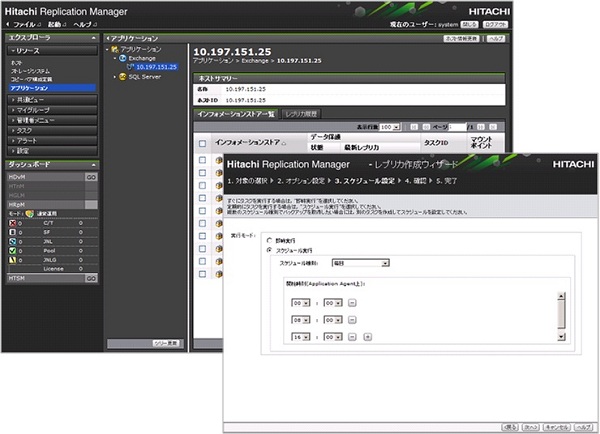Click the yellow warning icon in JNLG row

point(13,260)
